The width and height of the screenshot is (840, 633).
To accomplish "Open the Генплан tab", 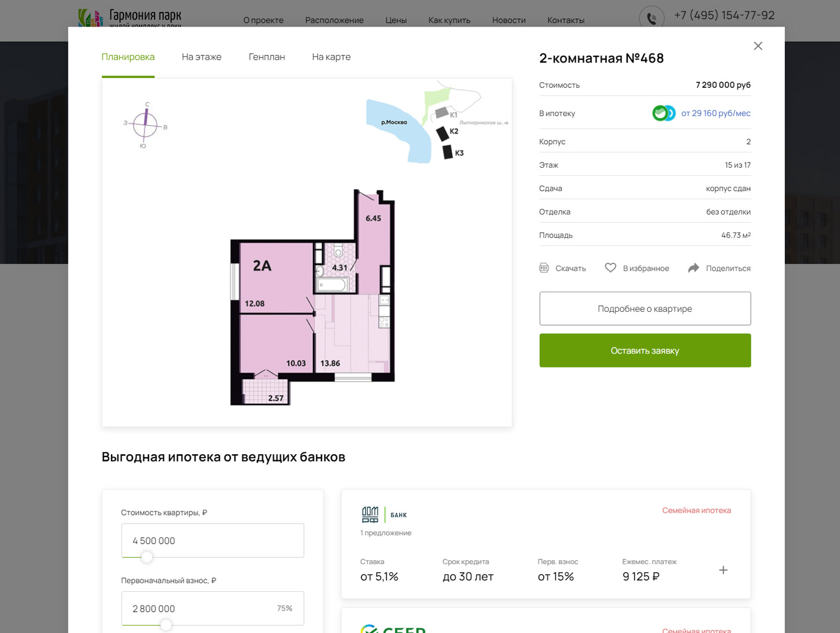I will coord(267,57).
